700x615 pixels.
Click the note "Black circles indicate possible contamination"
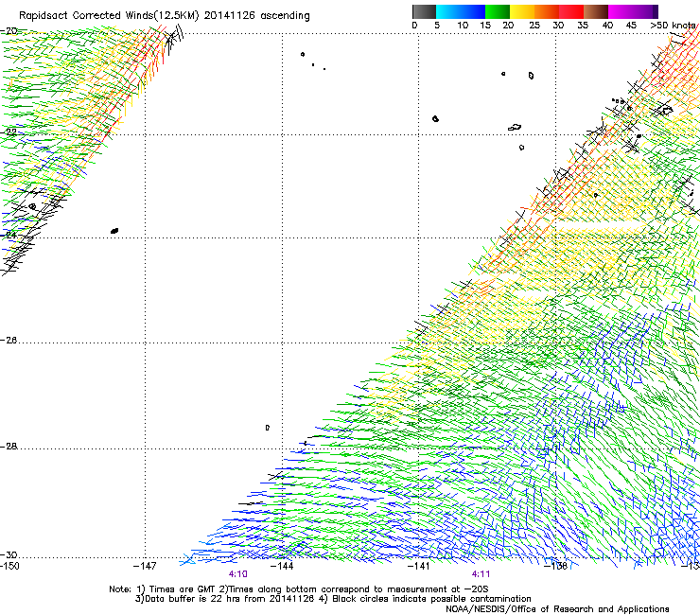point(431,599)
